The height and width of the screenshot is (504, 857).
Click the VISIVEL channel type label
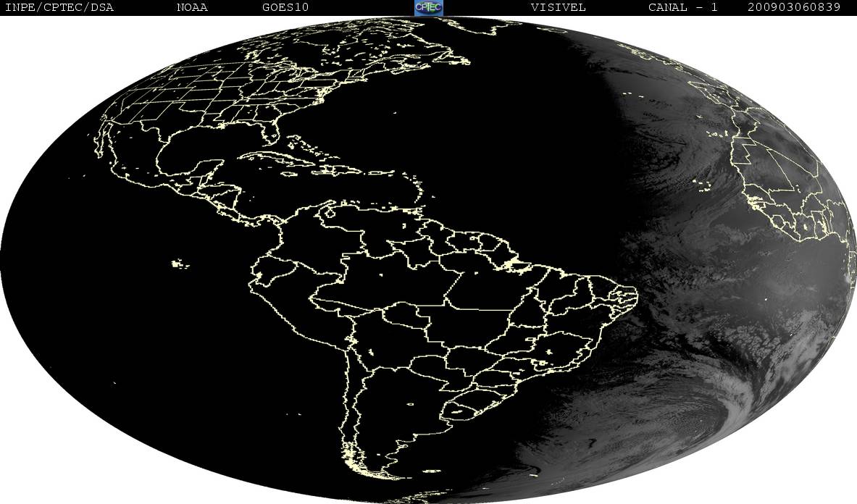click(x=558, y=8)
